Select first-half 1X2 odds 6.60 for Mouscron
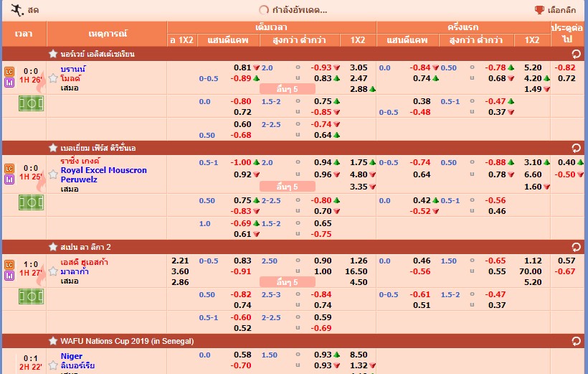 pyautogui.click(x=533, y=174)
